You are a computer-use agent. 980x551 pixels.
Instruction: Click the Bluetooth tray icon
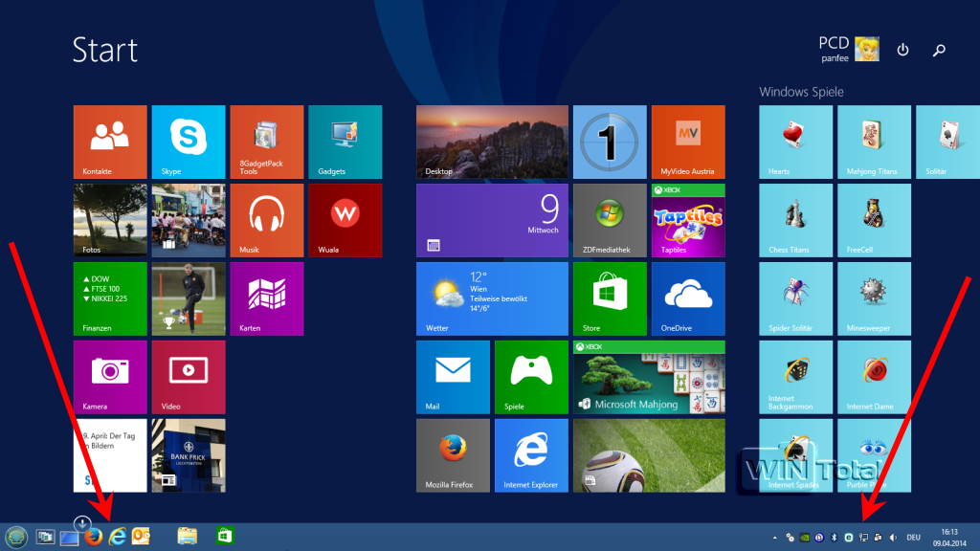point(834,538)
